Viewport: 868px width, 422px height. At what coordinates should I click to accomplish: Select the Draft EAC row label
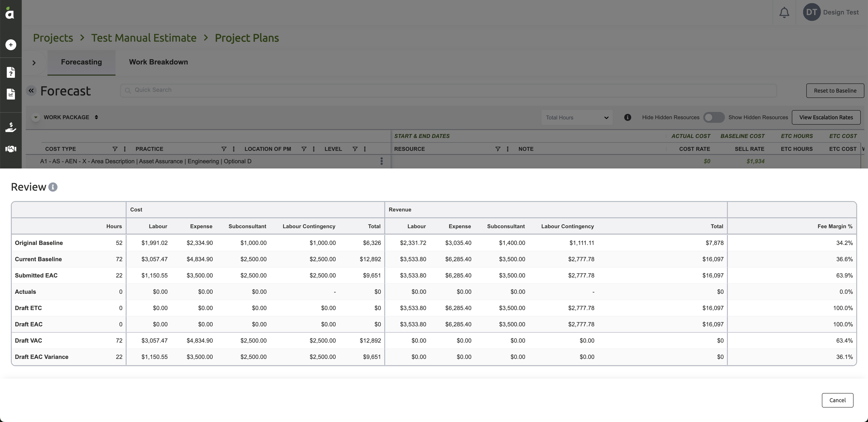(29, 324)
